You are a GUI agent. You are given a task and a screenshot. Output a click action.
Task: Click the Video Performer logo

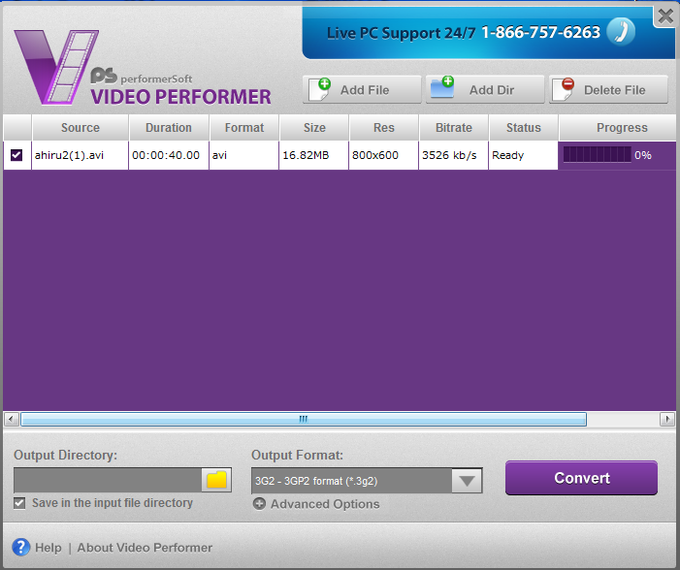pyautogui.click(x=142, y=68)
